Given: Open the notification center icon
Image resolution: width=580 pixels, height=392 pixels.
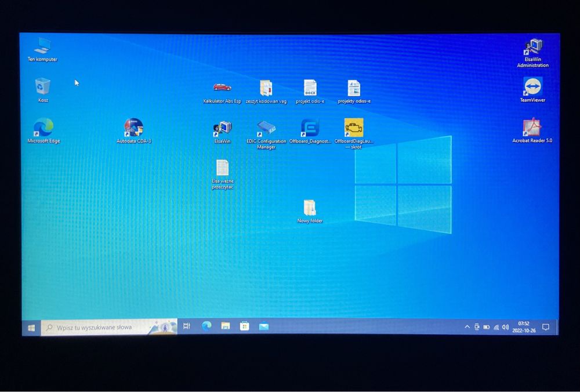Looking at the screenshot, I should [546, 327].
